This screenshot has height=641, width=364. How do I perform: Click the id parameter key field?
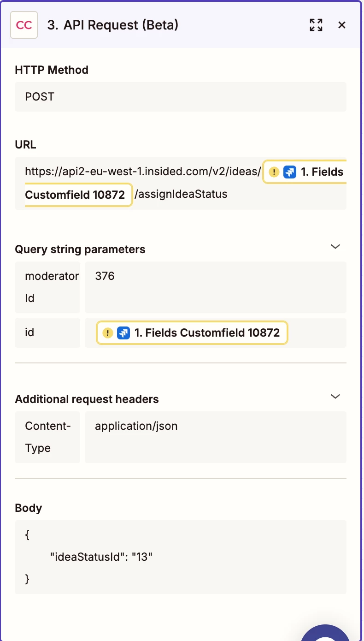coord(47,332)
